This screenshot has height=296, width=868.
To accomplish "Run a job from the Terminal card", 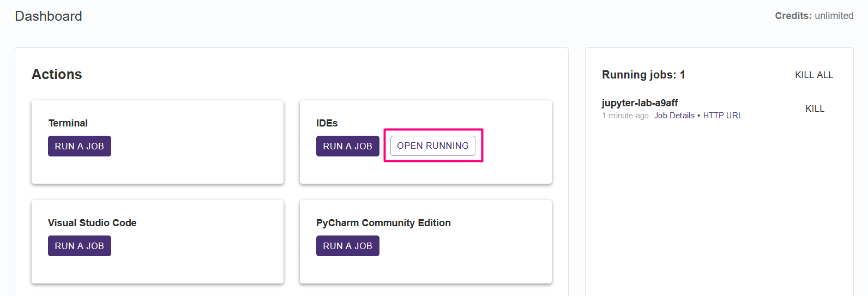I will 80,146.
